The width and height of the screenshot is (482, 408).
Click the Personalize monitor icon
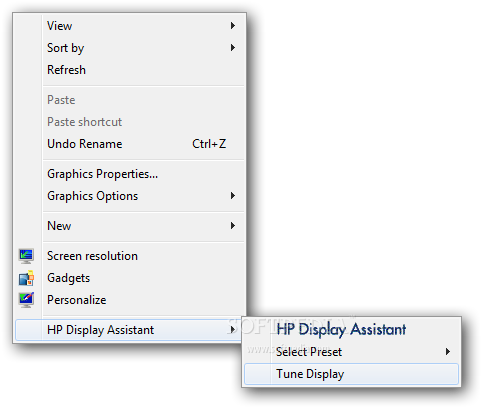(26, 300)
